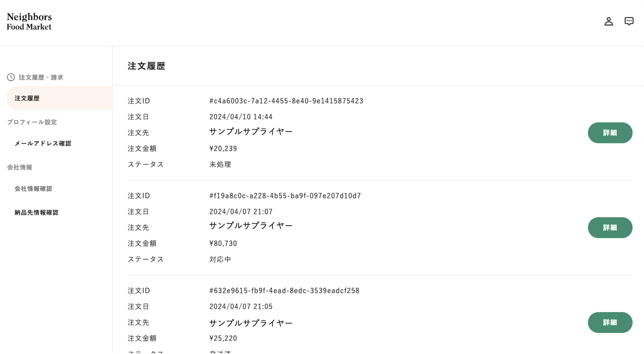644x354 pixels.
Task: Open 納品先情報確認 in the sidebar
Action: click(x=37, y=213)
